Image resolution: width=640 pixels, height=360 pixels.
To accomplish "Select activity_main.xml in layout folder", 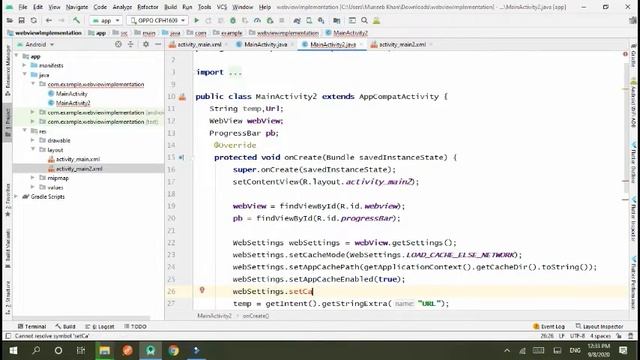I will click(78, 159).
